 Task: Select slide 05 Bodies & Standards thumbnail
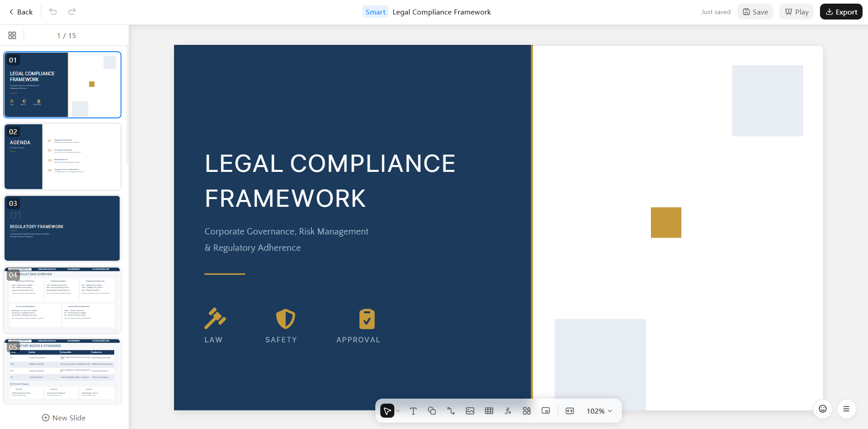63,371
